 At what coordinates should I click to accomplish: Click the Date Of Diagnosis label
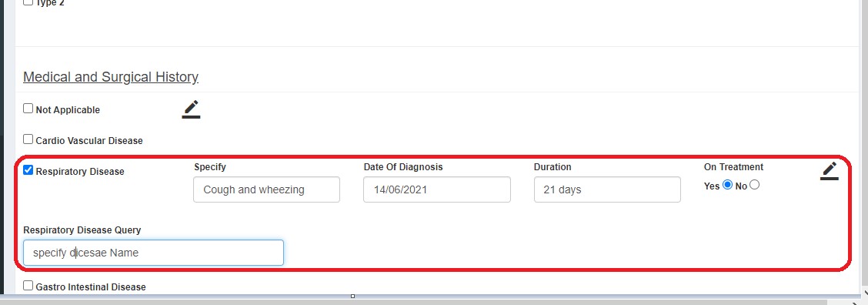pyautogui.click(x=403, y=167)
